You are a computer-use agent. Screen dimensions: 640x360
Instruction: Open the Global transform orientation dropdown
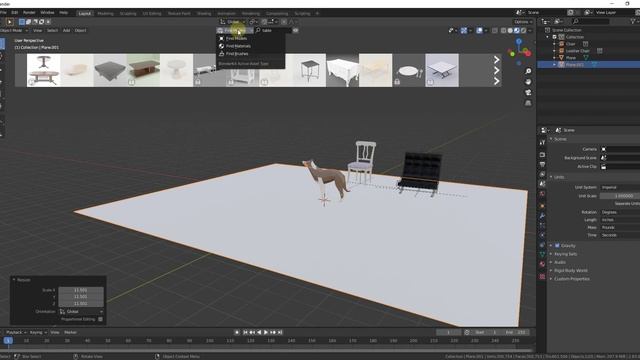coord(233,22)
